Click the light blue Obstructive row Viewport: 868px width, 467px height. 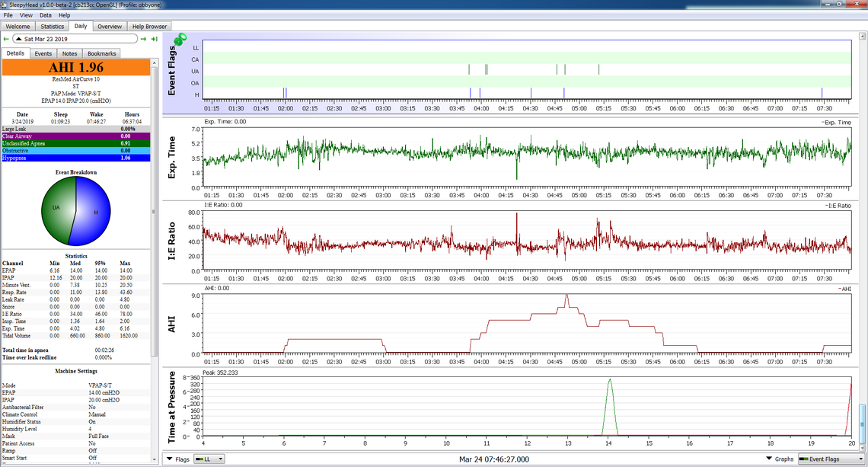[76, 151]
